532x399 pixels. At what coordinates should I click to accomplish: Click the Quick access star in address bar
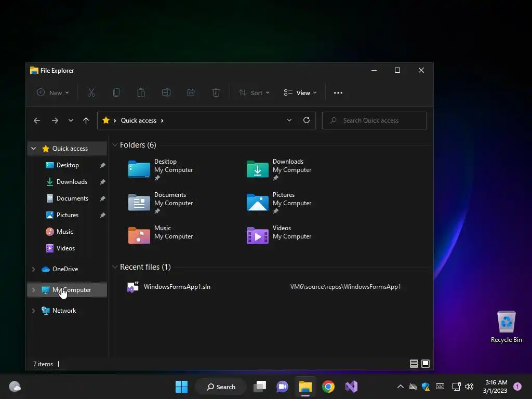pos(106,120)
